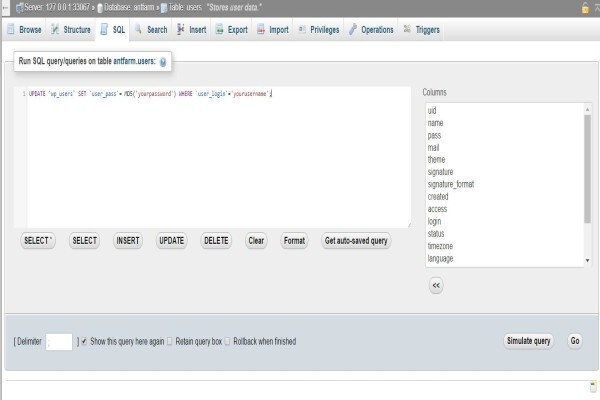Viewport: 600px width, 400px height.
Task: Click the Simulate query button
Action: pyautogui.click(x=528, y=341)
